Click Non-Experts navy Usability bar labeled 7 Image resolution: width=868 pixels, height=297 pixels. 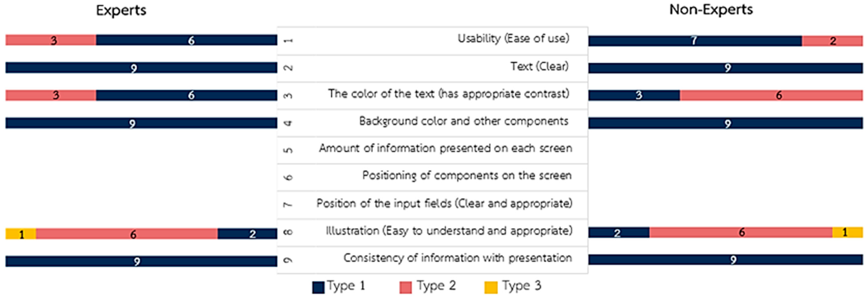[695, 41]
